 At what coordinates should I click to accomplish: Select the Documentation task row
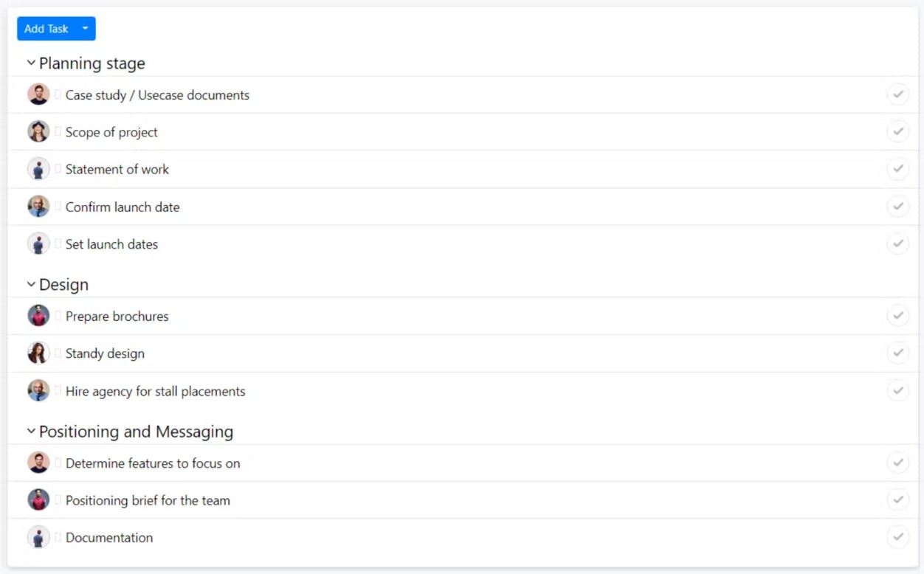pos(109,538)
